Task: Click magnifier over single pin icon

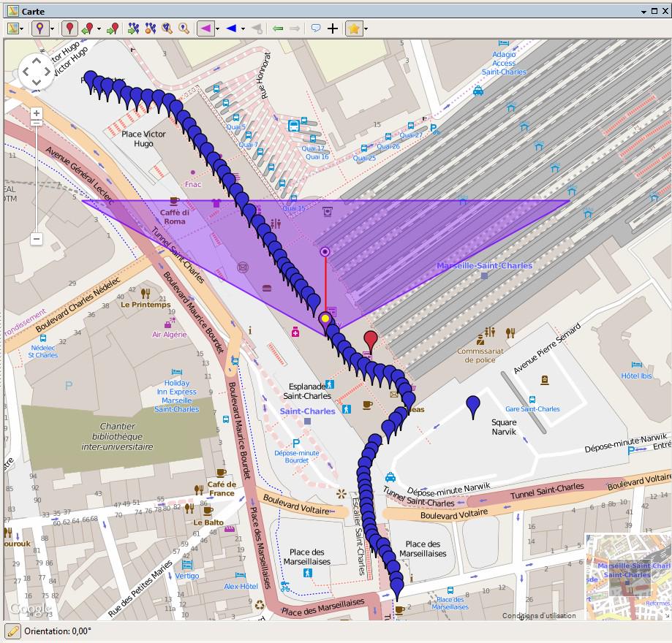Action: 184,28
